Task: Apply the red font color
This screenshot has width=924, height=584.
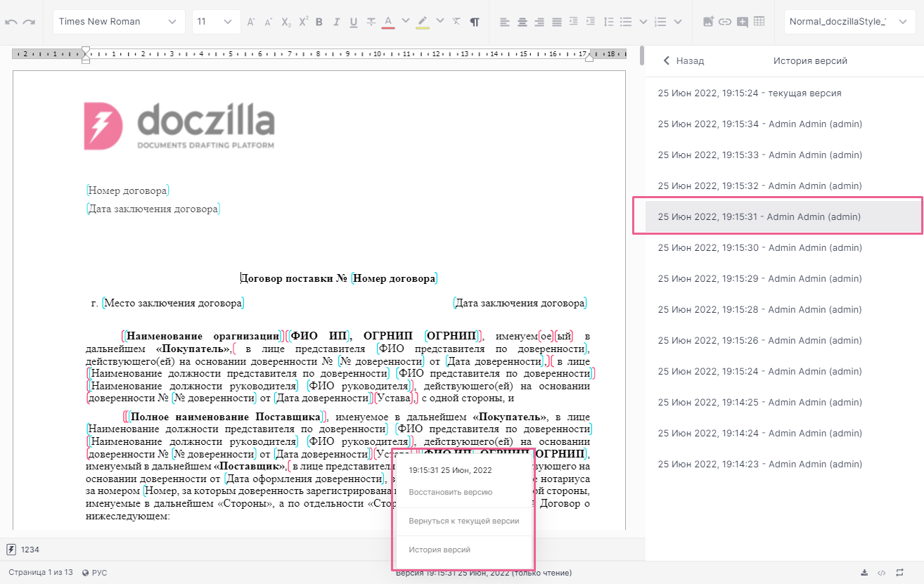Action: pyautogui.click(x=387, y=22)
